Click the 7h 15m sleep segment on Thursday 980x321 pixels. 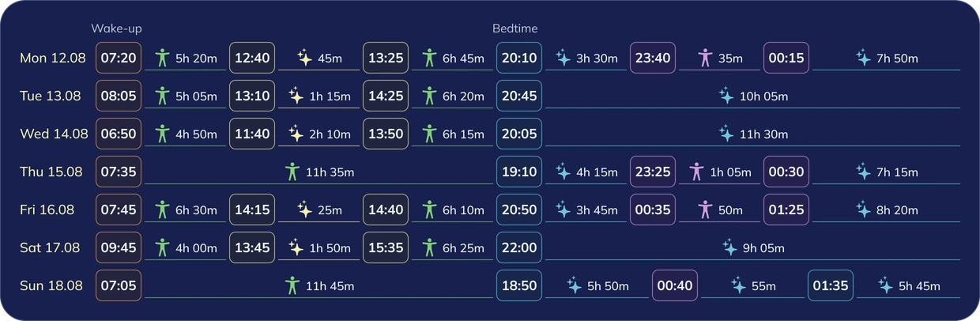pos(886,172)
